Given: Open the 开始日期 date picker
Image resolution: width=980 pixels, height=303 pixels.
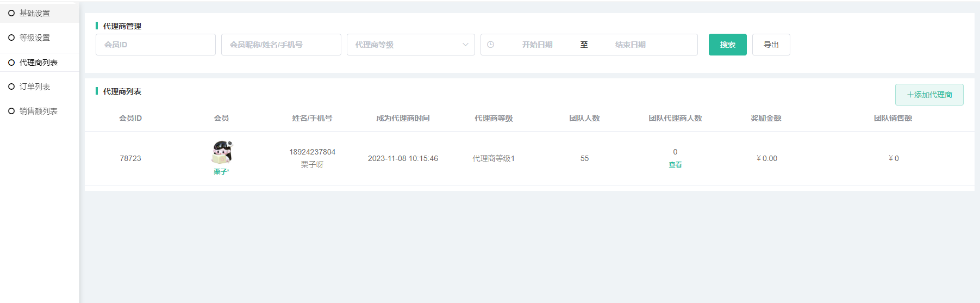Looking at the screenshot, I should tap(537, 45).
